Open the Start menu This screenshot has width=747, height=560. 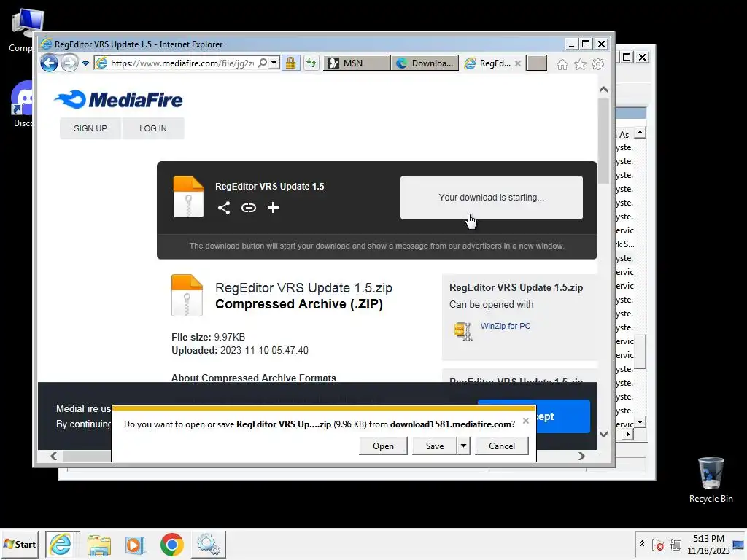click(20, 544)
